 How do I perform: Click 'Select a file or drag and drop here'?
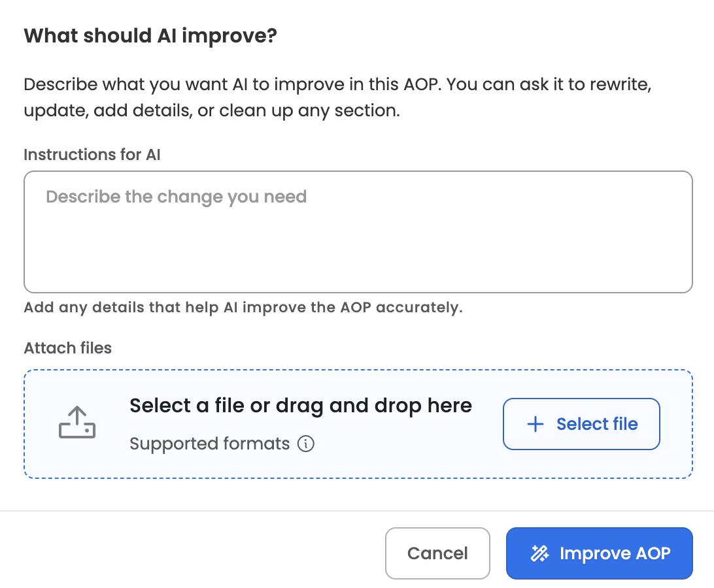click(x=301, y=406)
